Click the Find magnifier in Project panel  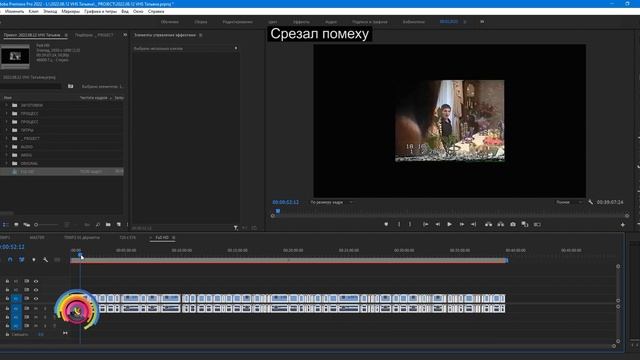pyautogui.click(x=98, y=224)
